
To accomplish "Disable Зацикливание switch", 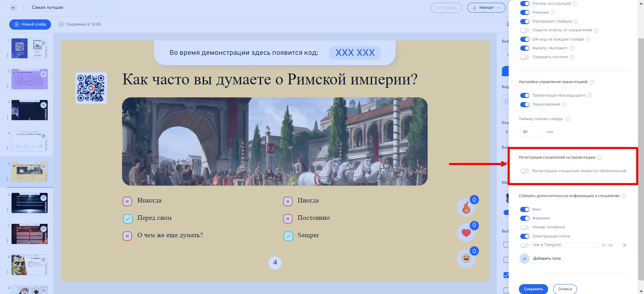I will click(525, 104).
